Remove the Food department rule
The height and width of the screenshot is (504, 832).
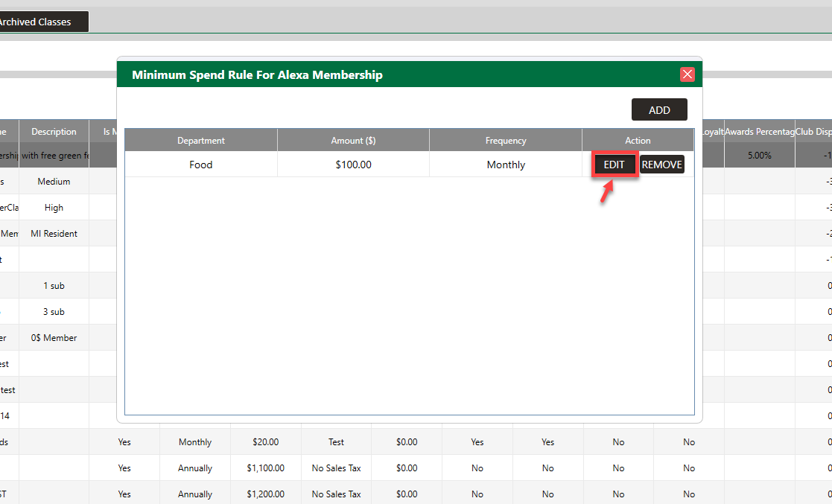[x=661, y=165]
